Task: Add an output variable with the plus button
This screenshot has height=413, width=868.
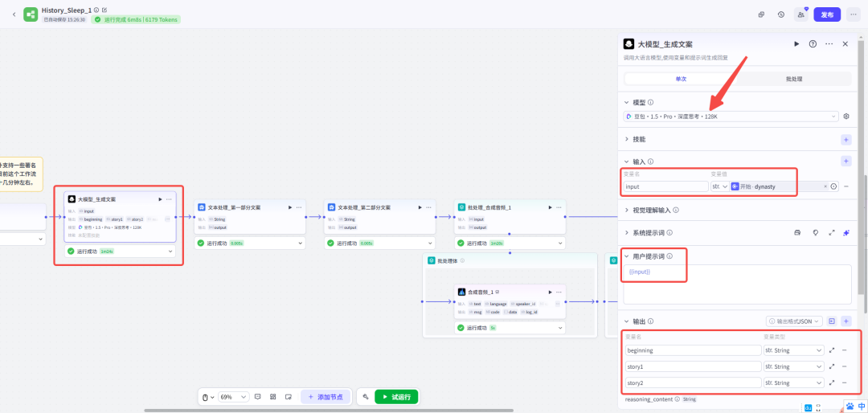Action: [x=845, y=321]
